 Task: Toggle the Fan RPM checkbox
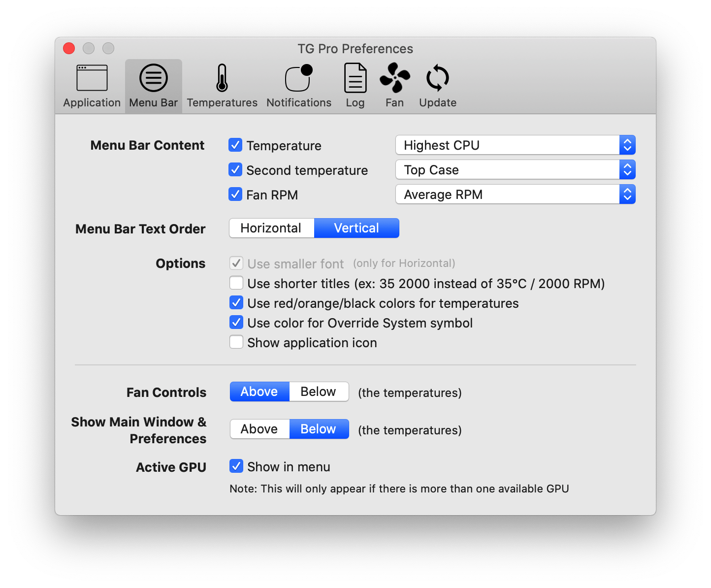click(235, 195)
